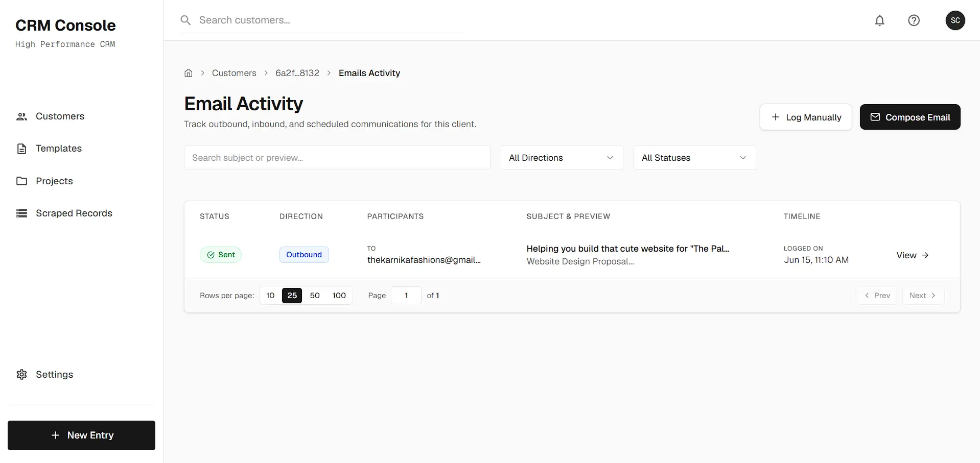Click the STATUS column header
980x463 pixels.
click(x=215, y=216)
